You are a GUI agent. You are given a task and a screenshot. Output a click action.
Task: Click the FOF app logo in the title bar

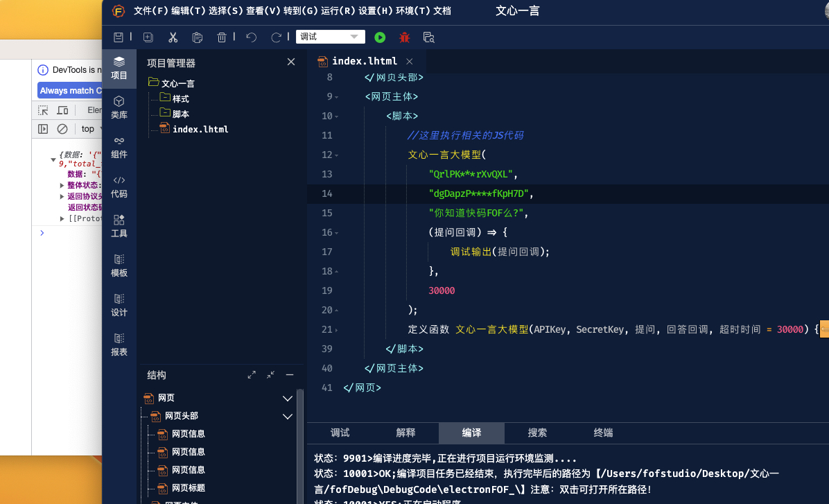[x=119, y=10]
